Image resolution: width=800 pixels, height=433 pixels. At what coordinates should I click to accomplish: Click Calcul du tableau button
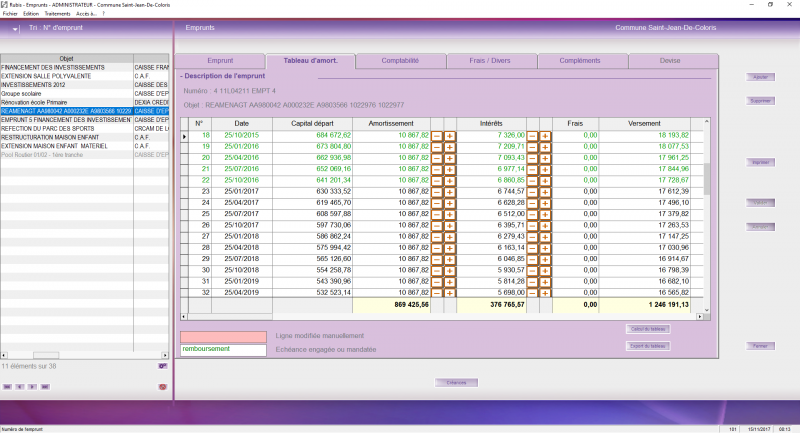point(648,329)
